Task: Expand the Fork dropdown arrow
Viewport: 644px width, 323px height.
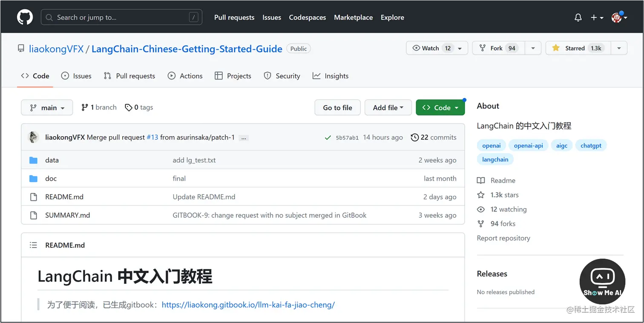Action: point(533,49)
